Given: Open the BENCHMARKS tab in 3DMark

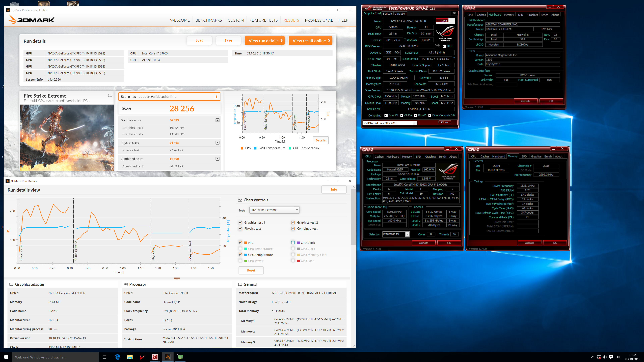Looking at the screenshot, I should (x=208, y=20).
